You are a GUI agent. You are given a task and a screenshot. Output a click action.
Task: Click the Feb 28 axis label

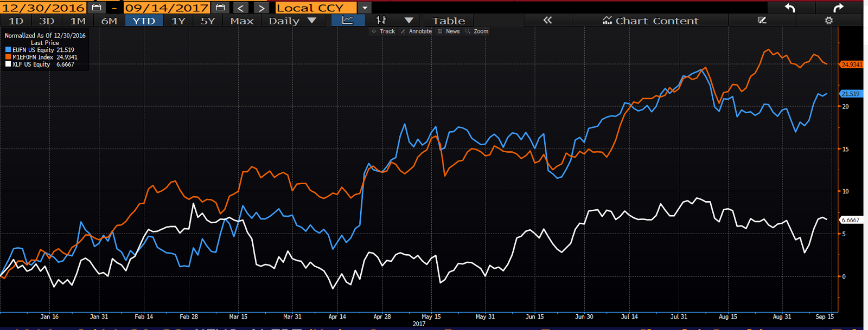click(x=189, y=317)
